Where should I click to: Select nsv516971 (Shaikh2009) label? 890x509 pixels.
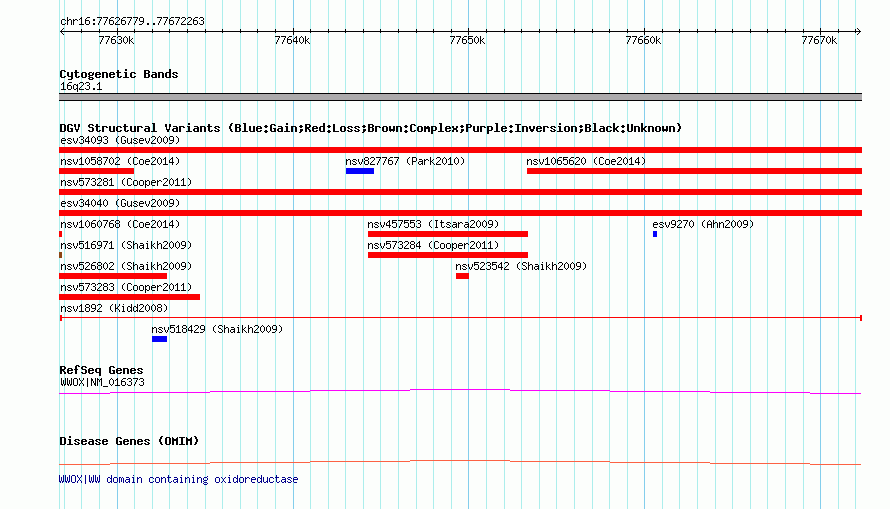coord(126,245)
